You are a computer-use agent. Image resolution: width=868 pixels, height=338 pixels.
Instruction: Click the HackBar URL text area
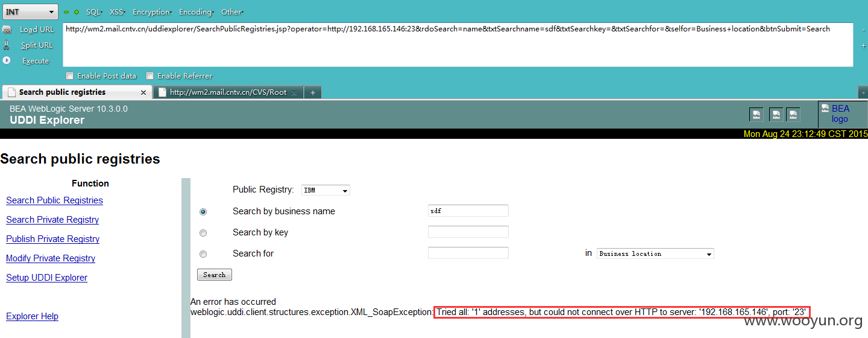click(x=458, y=45)
